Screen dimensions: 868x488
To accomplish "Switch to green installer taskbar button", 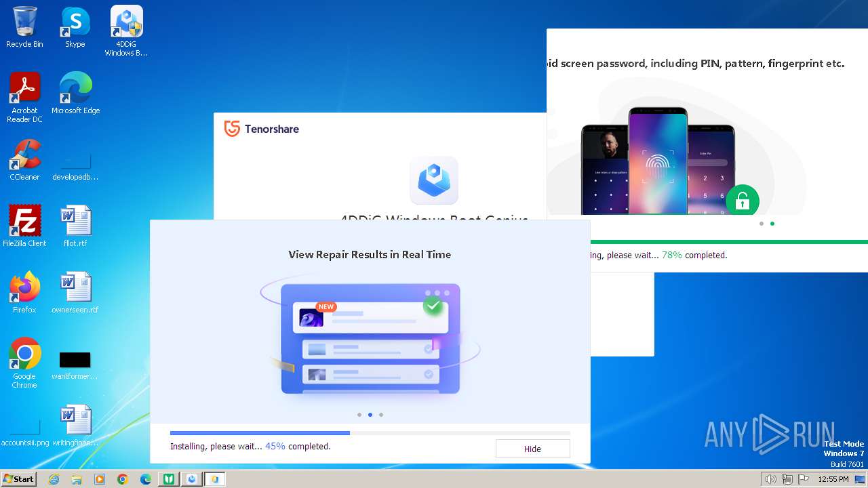I will pyautogui.click(x=169, y=479).
